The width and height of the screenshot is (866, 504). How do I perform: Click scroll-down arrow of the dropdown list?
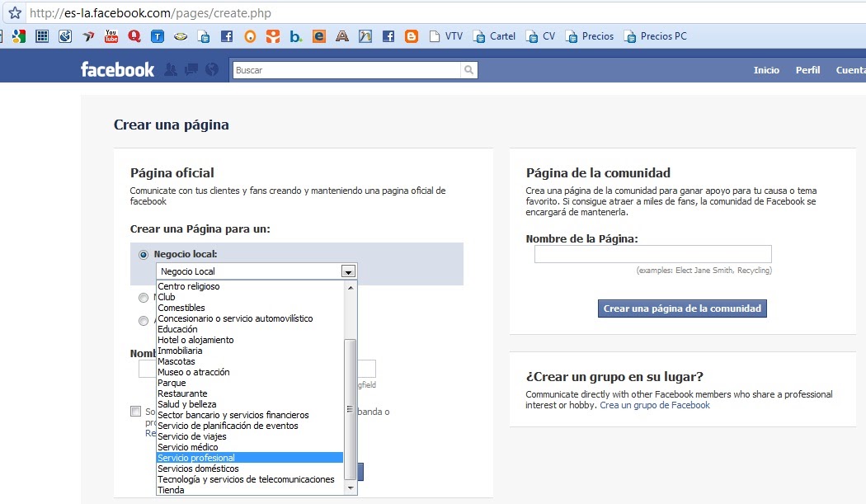tap(351, 488)
